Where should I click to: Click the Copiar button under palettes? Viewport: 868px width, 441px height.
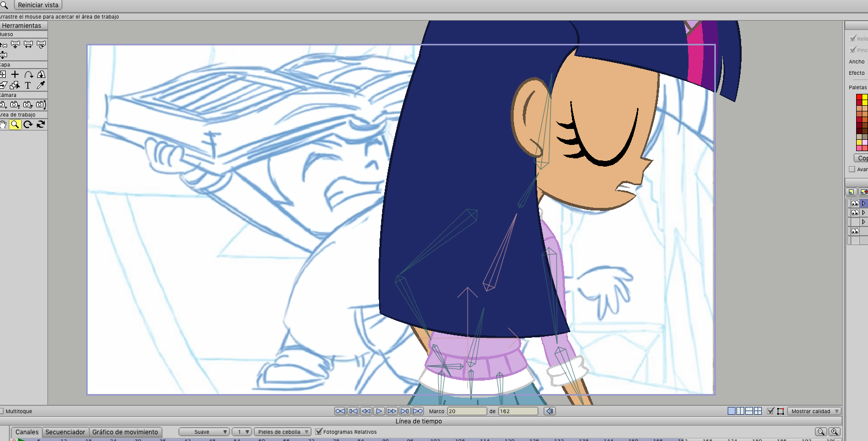(861, 158)
